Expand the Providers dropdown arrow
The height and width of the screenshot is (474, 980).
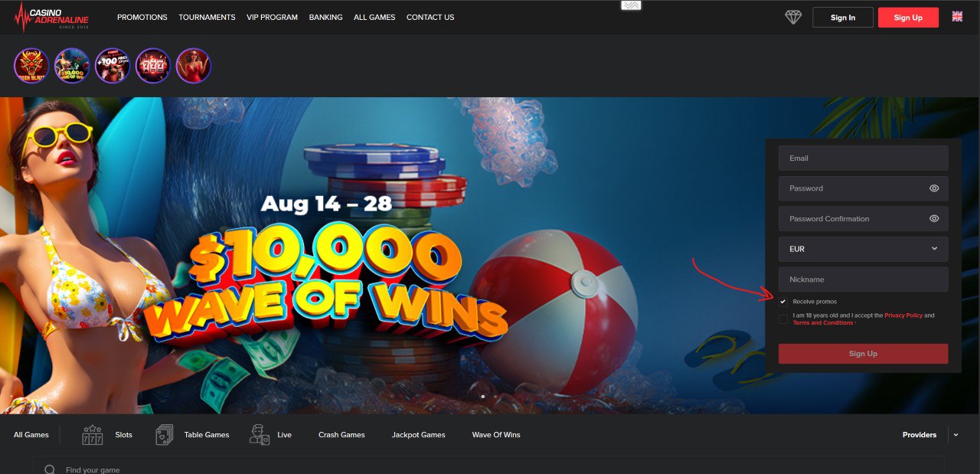point(955,435)
